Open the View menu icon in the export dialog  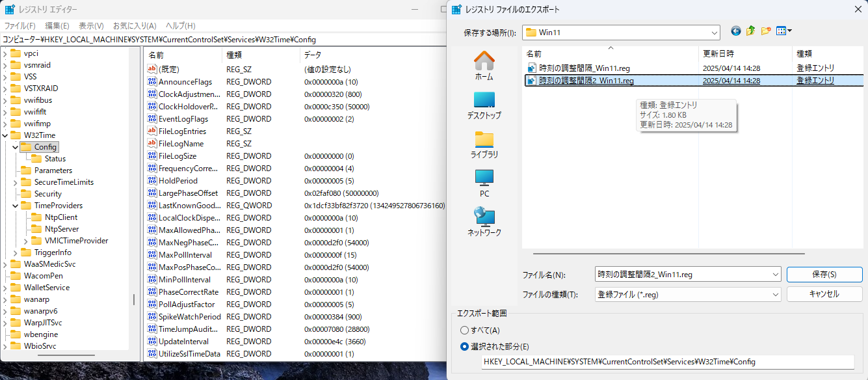(x=784, y=31)
